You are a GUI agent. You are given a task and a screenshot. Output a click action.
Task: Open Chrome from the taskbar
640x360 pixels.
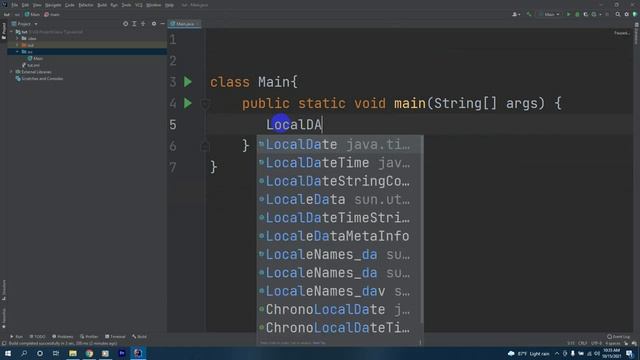tap(89, 353)
